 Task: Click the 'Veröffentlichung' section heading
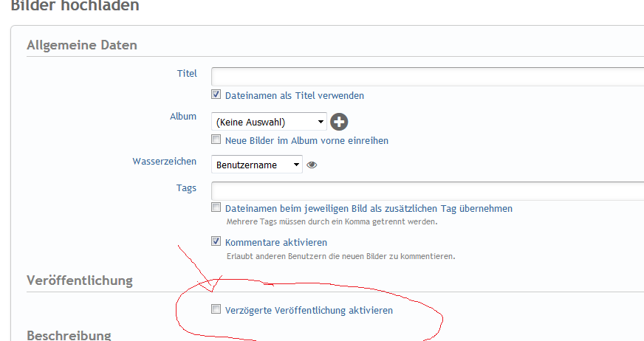(x=80, y=280)
